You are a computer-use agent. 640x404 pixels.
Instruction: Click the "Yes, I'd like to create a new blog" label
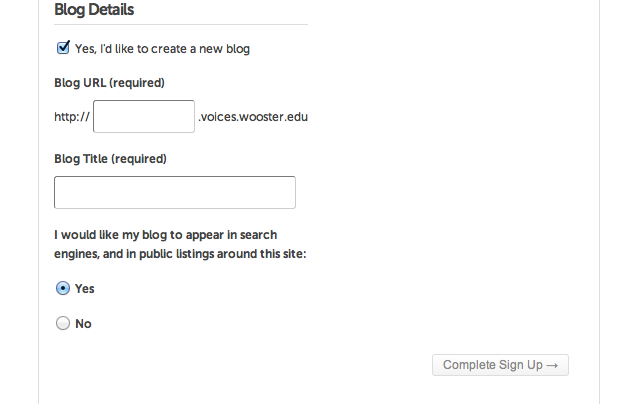point(162,48)
